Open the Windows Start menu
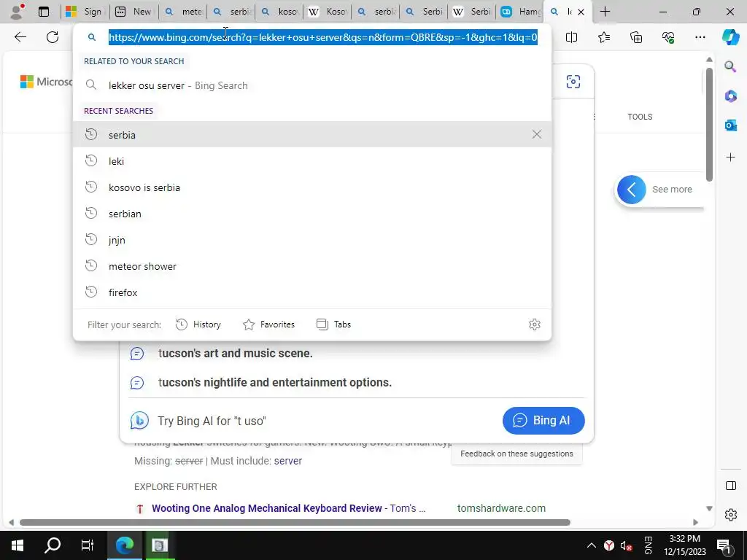Image resolution: width=747 pixels, height=560 pixels. [x=18, y=545]
